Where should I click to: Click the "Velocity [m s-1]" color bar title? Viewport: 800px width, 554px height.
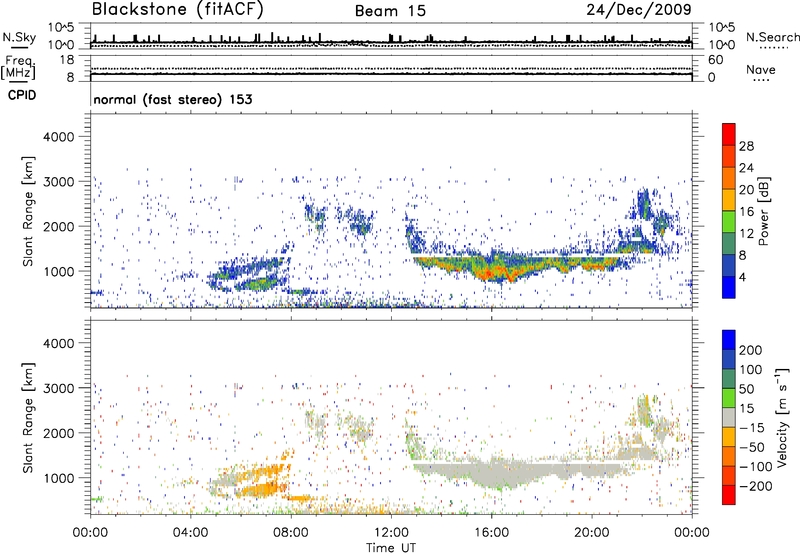click(x=782, y=417)
